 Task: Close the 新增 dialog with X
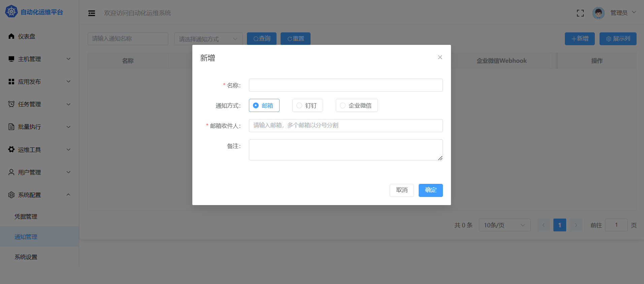click(x=440, y=57)
